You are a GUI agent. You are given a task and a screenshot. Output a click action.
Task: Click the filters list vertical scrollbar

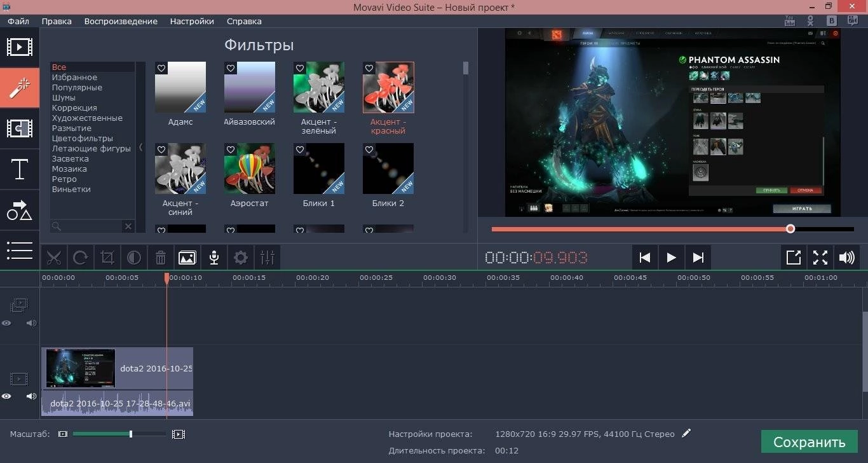point(466,68)
